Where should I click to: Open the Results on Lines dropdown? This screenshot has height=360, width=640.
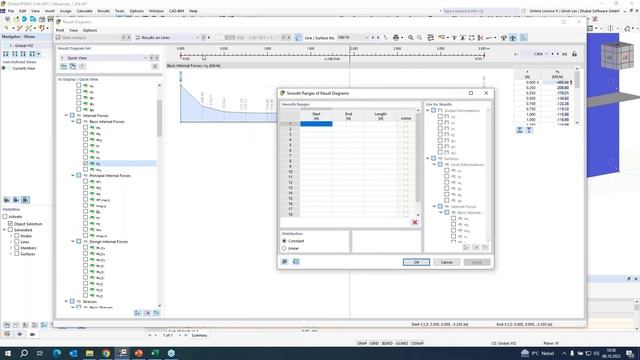(x=197, y=38)
